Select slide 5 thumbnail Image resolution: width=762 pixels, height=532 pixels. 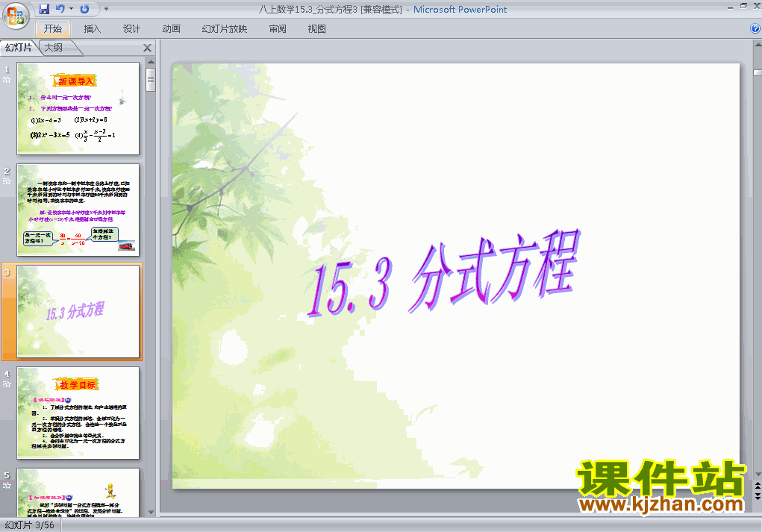coord(78,492)
